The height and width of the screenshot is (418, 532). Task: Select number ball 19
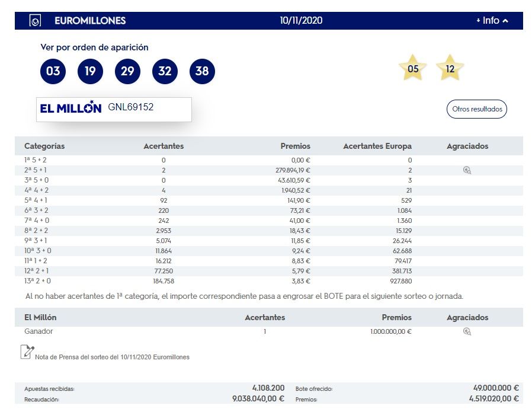[90, 71]
